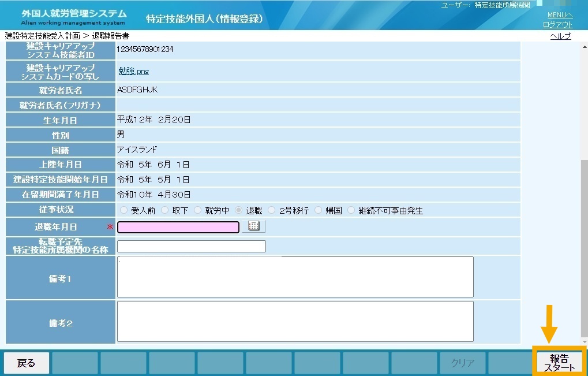Click the ログアウト link
Image resolution: width=588 pixels, height=376 pixels.
(x=557, y=25)
